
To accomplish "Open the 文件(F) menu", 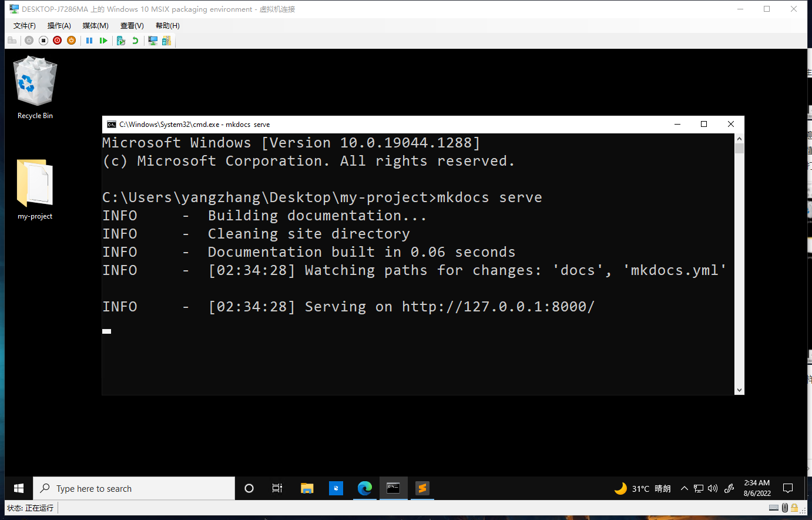I will tap(25, 26).
